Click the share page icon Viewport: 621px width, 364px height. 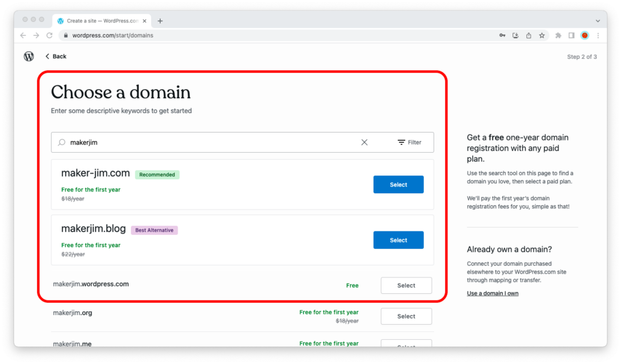coord(529,36)
